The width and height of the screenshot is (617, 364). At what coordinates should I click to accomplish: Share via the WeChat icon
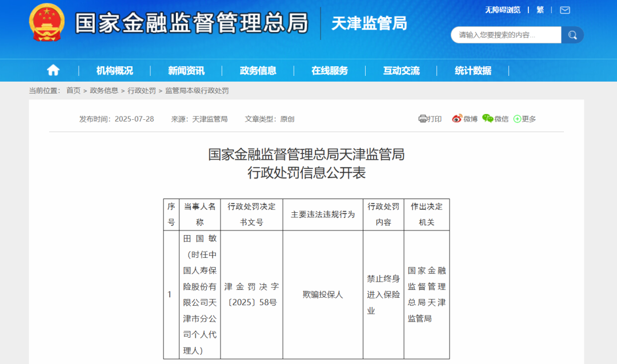(487, 119)
